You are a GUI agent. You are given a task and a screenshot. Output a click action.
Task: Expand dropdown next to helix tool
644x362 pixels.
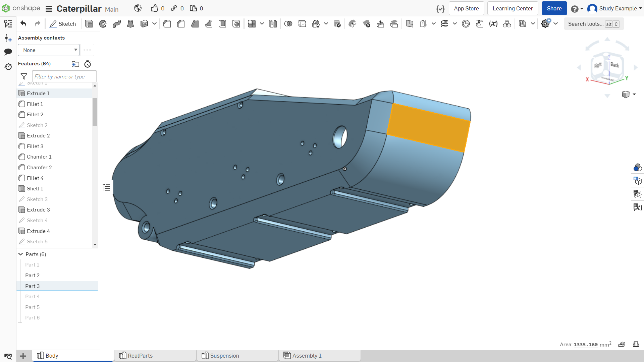point(454,23)
